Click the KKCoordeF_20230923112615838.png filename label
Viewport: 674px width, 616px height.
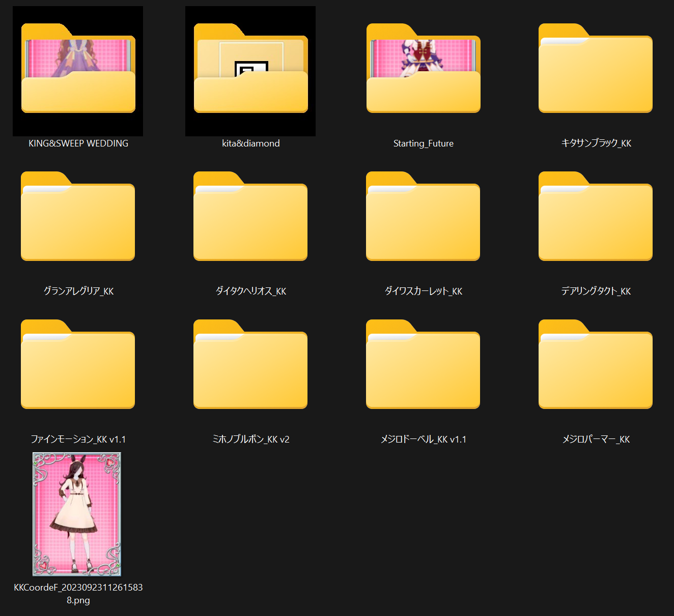(78, 593)
